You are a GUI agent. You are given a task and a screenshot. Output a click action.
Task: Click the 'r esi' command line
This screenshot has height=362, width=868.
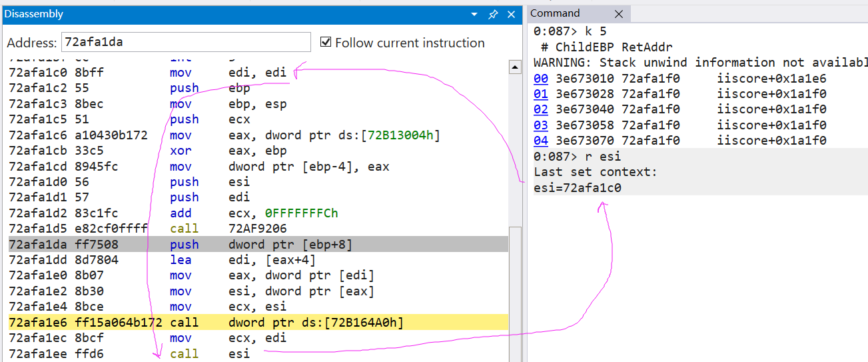point(578,156)
